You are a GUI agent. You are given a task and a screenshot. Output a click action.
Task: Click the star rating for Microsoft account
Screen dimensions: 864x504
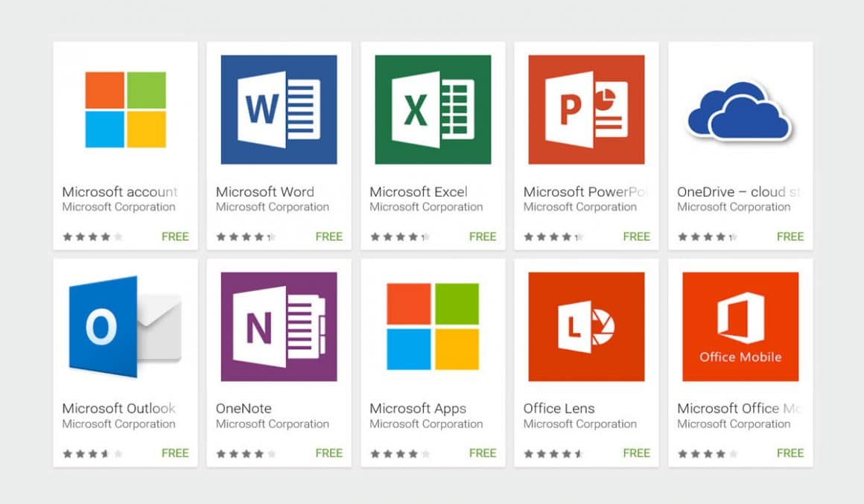[92, 237]
